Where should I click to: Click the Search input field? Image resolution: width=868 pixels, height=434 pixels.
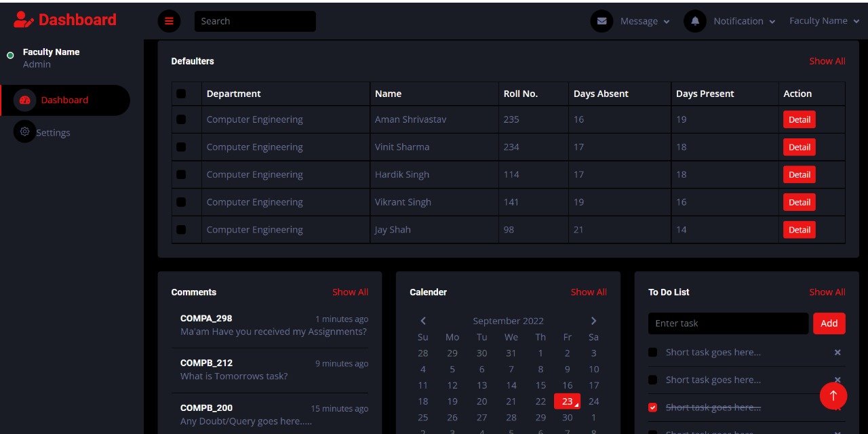[255, 21]
